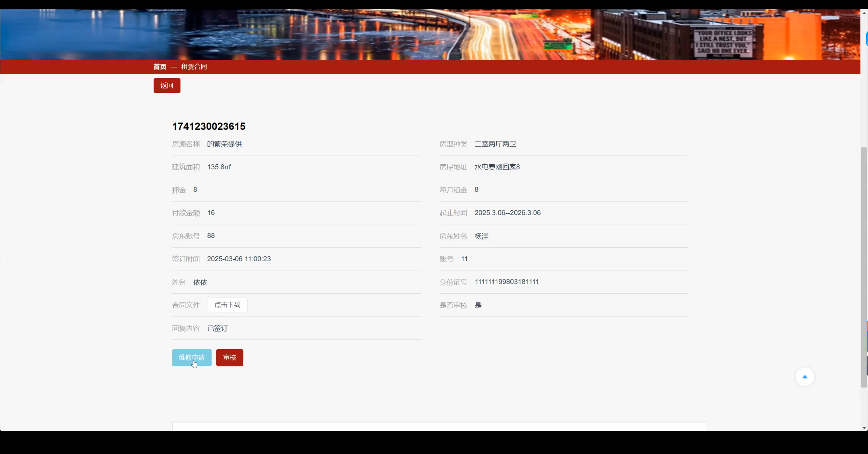The image size is (868, 454).
Task: Select the contract number 1741230023615 heading
Action: pyautogui.click(x=209, y=126)
